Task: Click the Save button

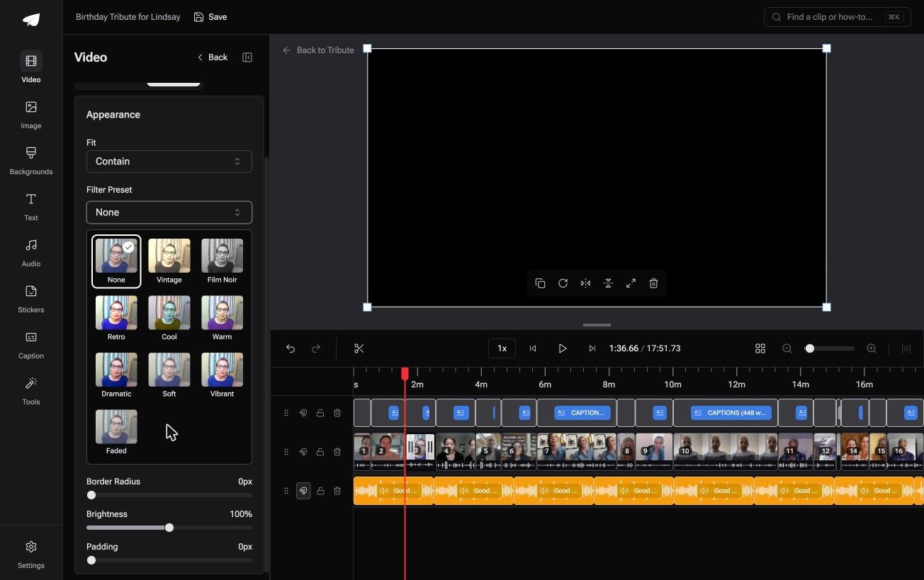Action: coord(210,17)
